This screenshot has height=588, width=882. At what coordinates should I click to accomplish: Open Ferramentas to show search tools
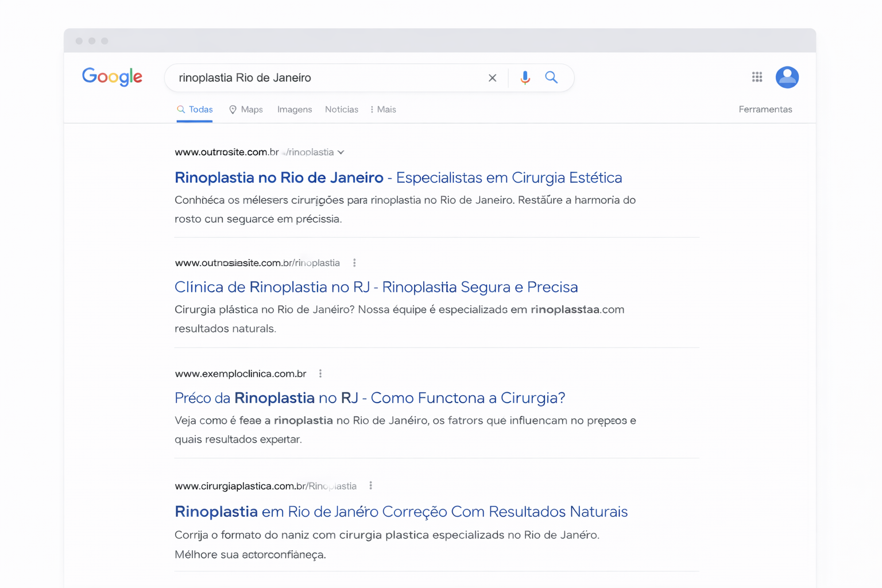(765, 109)
